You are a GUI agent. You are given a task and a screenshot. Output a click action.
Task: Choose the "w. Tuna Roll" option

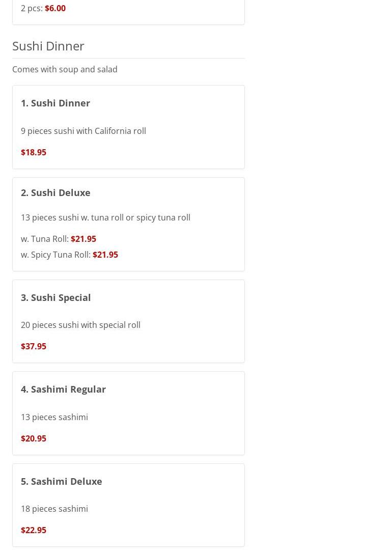pyautogui.click(x=45, y=239)
